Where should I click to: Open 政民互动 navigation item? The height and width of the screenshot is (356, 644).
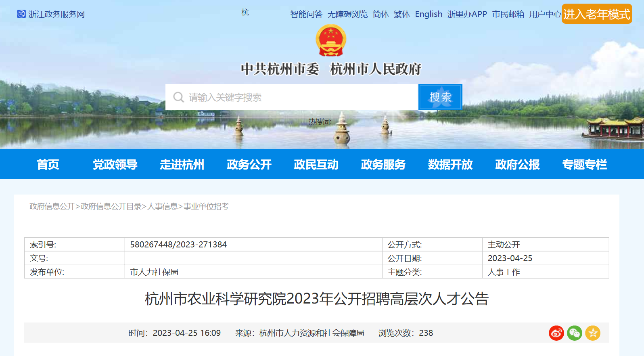(x=316, y=164)
